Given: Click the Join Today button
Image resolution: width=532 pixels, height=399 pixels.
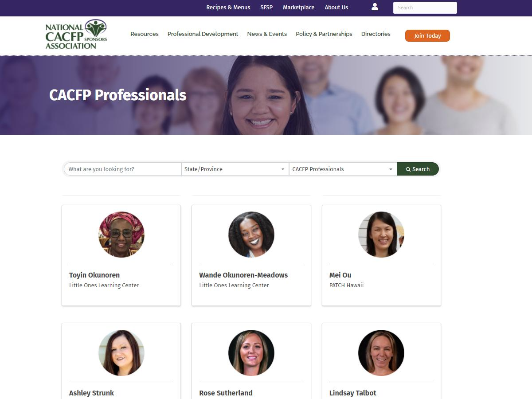Looking at the screenshot, I should (x=427, y=35).
